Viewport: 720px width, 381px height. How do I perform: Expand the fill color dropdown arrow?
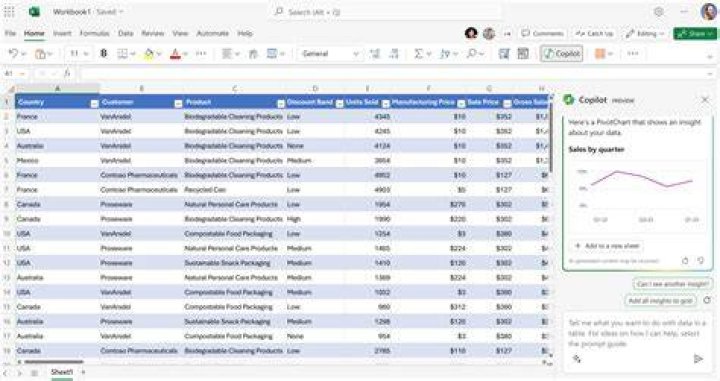(159, 54)
